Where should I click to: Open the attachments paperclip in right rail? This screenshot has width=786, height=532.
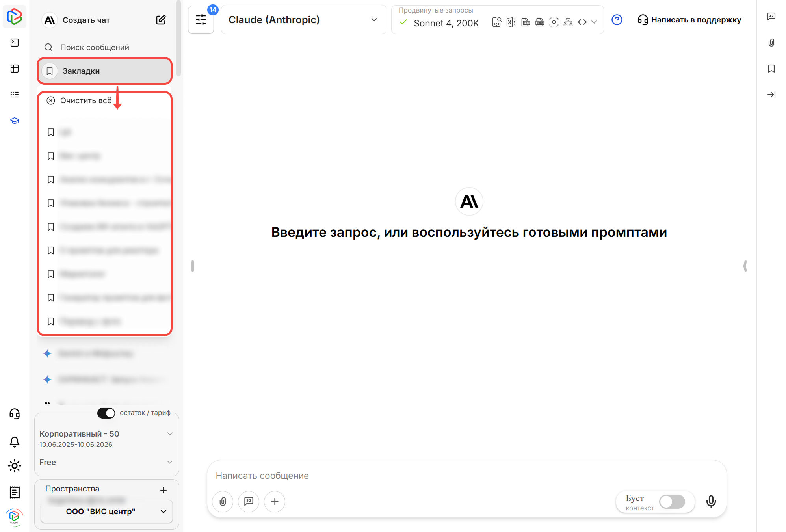click(771, 43)
